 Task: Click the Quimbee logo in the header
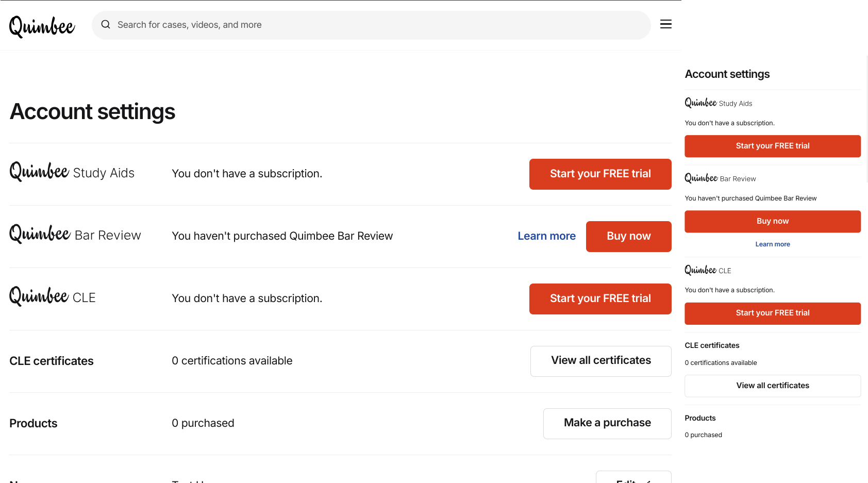coord(42,26)
